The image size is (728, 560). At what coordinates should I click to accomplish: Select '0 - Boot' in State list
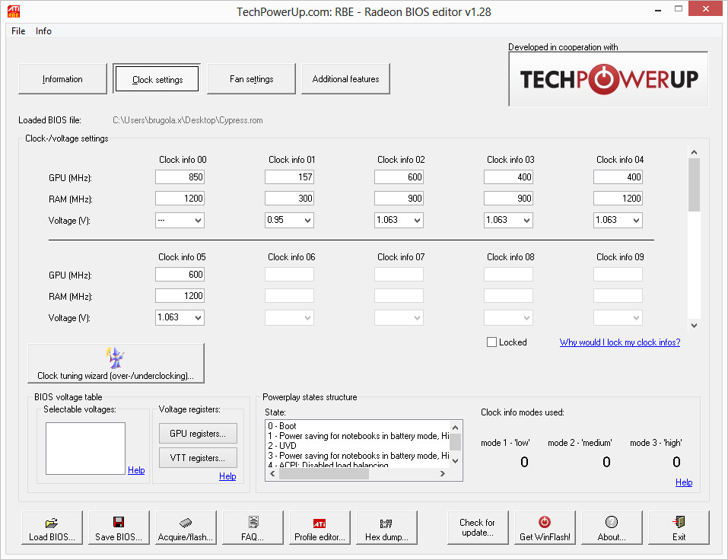coord(358,426)
